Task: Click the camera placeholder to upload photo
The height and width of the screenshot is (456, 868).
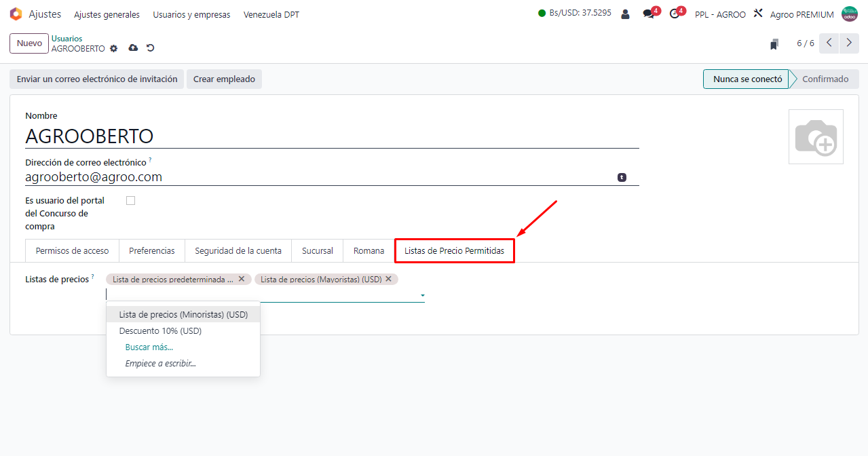Action: pos(816,137)
